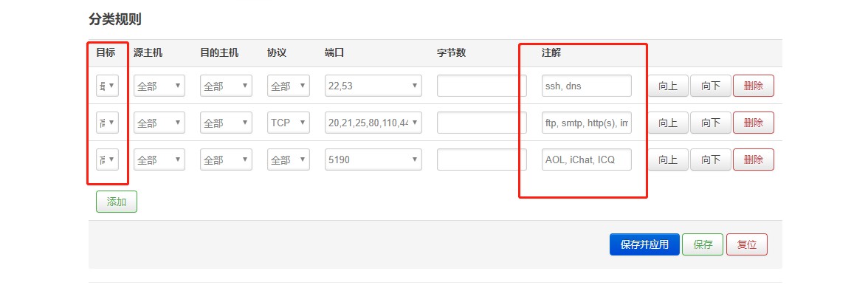Image resolution: width=868 pixels, height=288 pixels.
Task: Open destination host dropdown in ssh, dns row
Action: pos(227,86)
